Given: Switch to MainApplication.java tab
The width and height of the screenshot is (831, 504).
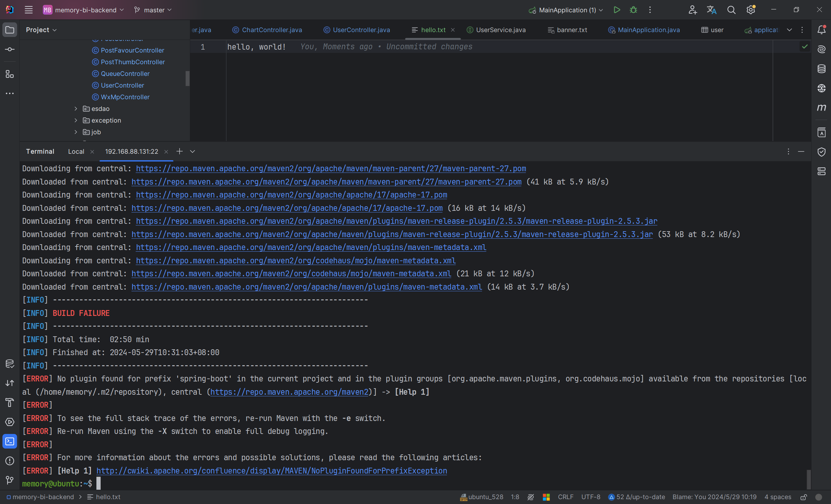Looking at the screenshot, I should click(644, 30).
